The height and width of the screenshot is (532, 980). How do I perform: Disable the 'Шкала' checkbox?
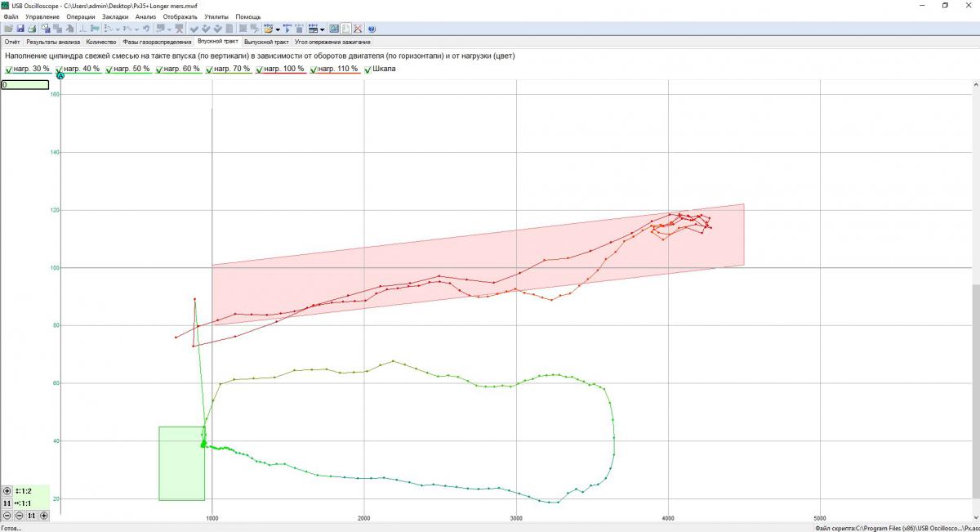(368, 69)
